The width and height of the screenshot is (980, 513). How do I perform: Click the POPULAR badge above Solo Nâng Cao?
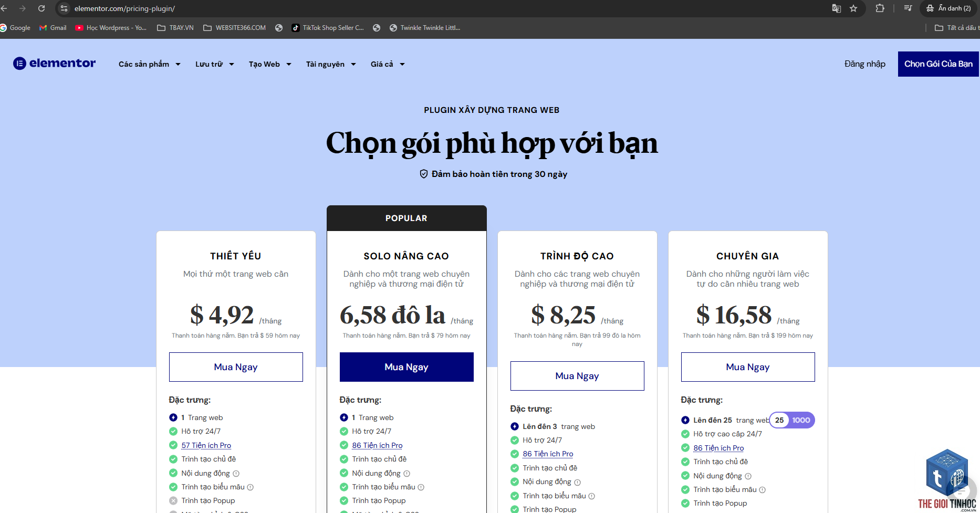point(406,218)
